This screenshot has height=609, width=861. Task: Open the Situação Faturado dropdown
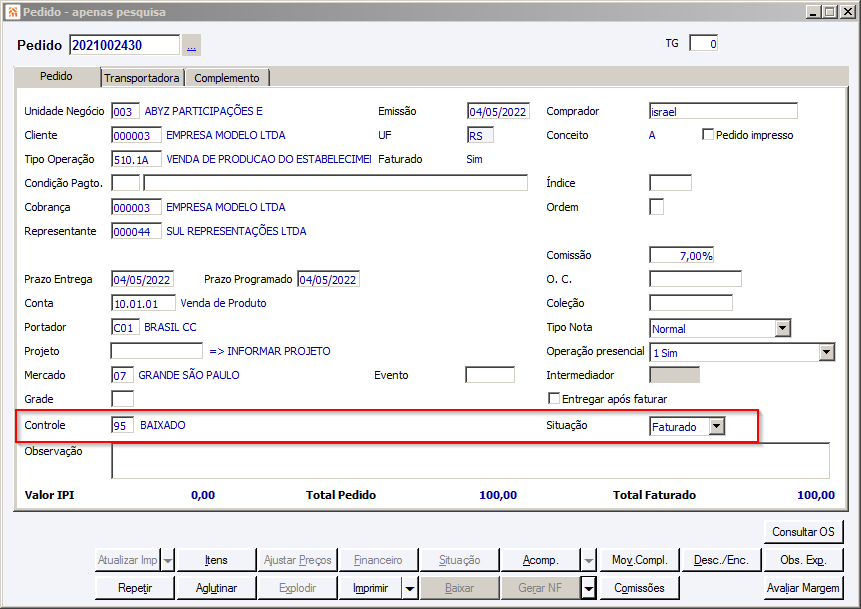(716, 426)
